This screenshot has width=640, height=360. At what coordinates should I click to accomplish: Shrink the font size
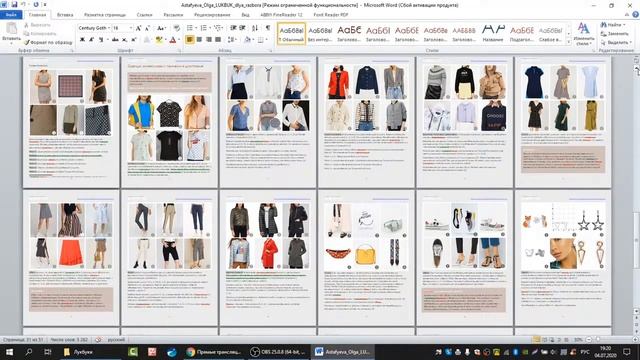click(x=147, y=28)
